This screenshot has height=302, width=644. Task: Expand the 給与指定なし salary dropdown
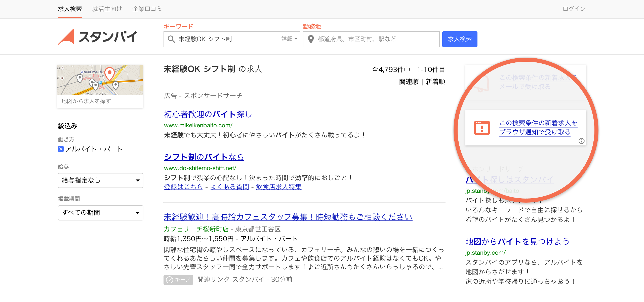[100, 180]
